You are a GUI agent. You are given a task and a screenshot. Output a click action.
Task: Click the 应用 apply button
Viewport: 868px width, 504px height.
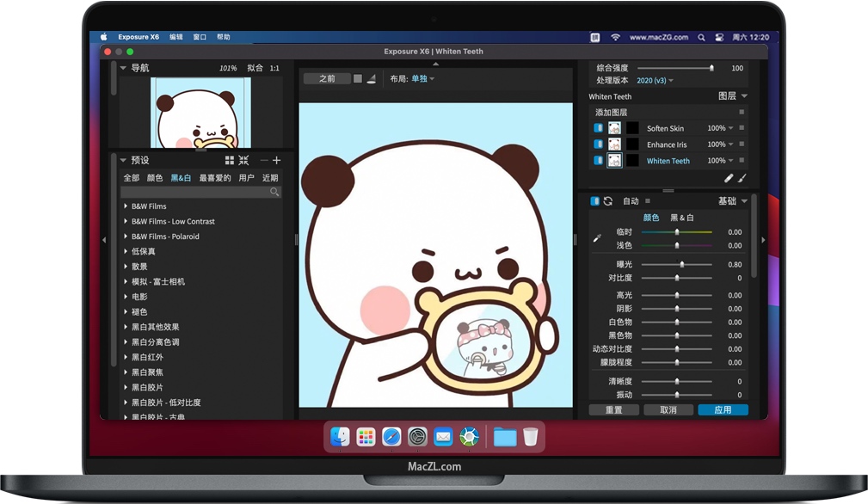click(x=723, y=409)
